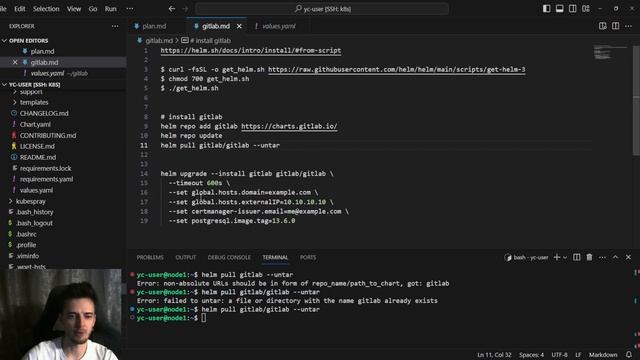Switch to the Ports panel tab
Viewport: 640px width, 360px height.
tap(308, 258)
